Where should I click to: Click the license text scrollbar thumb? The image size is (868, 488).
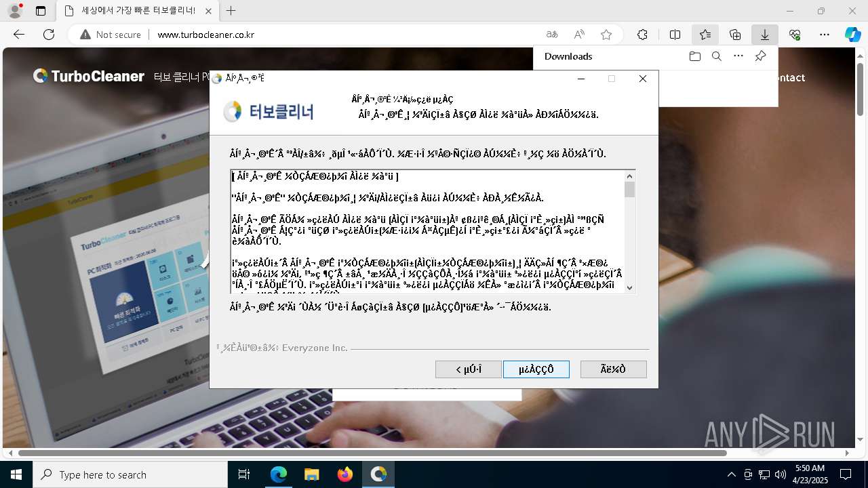[x=630, y=190]
